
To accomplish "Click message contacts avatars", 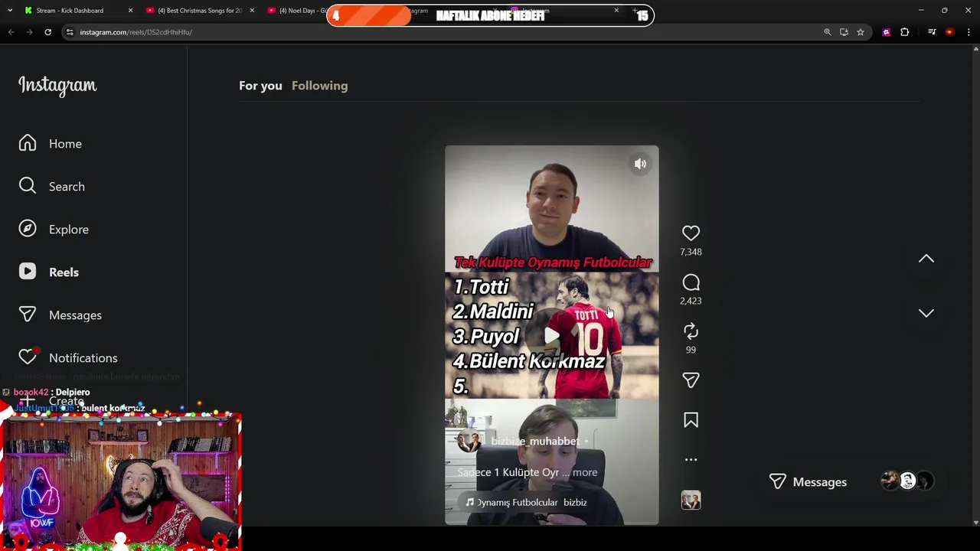I will point(907,481).
